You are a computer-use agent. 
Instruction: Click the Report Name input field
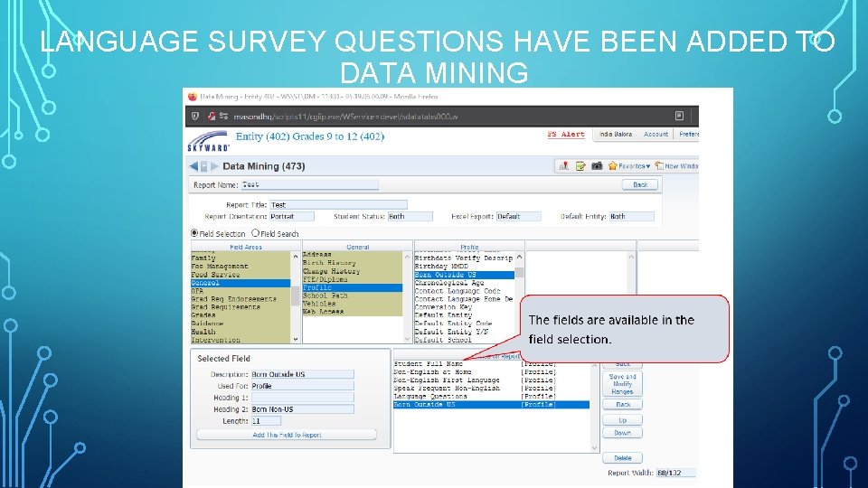(x=309, y=184)
